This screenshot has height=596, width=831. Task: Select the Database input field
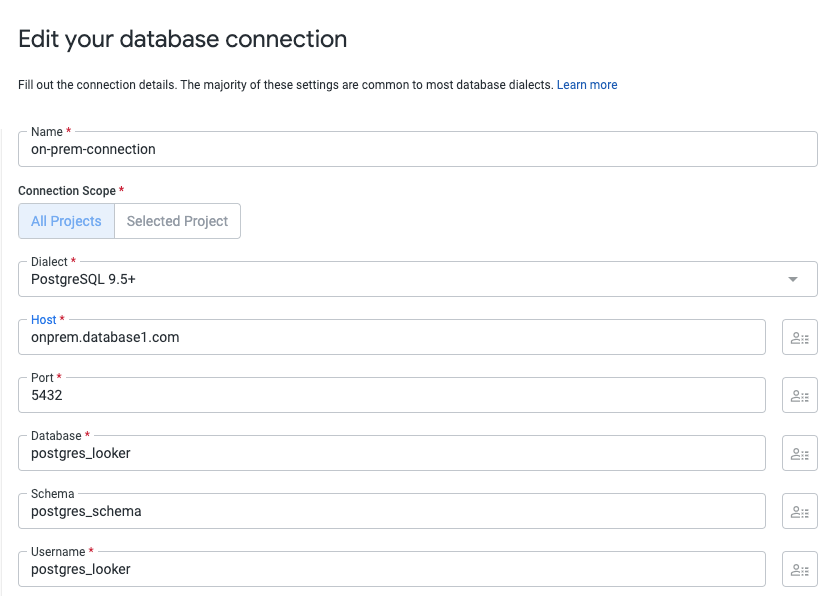click(x=390, y=453)
